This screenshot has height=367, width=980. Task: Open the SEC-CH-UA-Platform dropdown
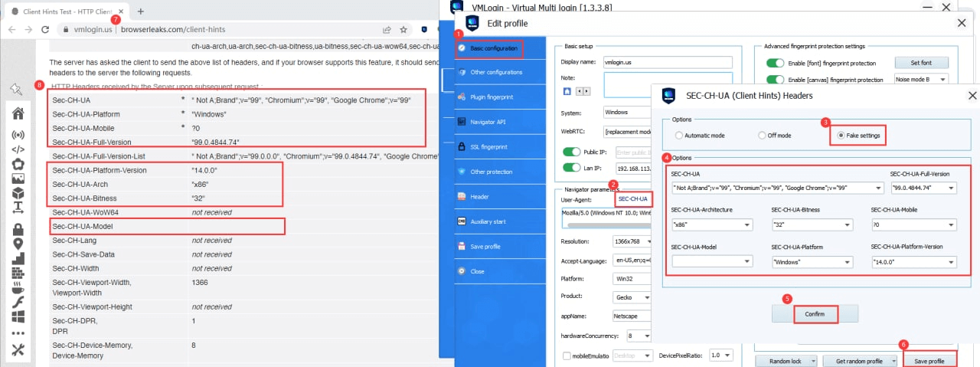(845, 261)
